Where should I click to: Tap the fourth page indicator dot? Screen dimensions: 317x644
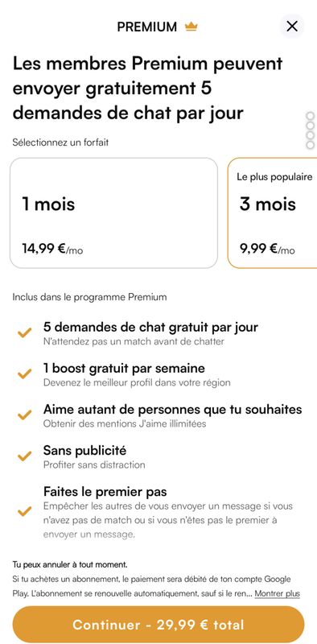[311, 145]
